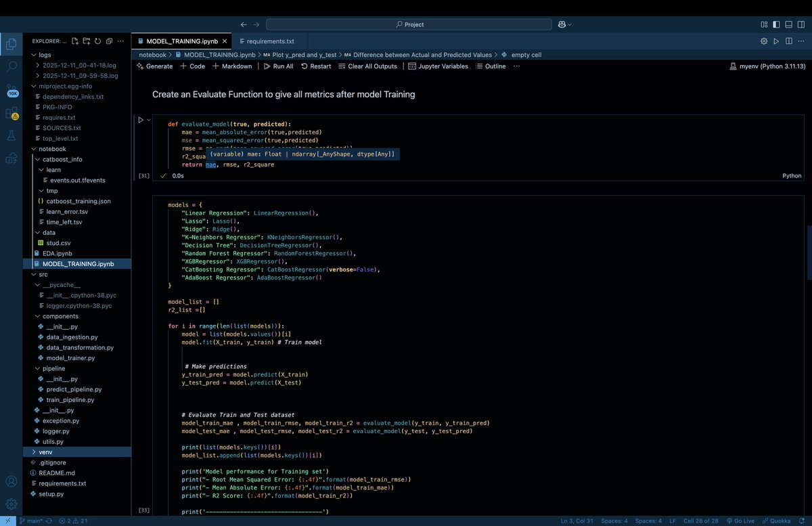This screenshot has width=812, height=526.
Task: Run the evaluate_model cell
Action: pos(141,120)
